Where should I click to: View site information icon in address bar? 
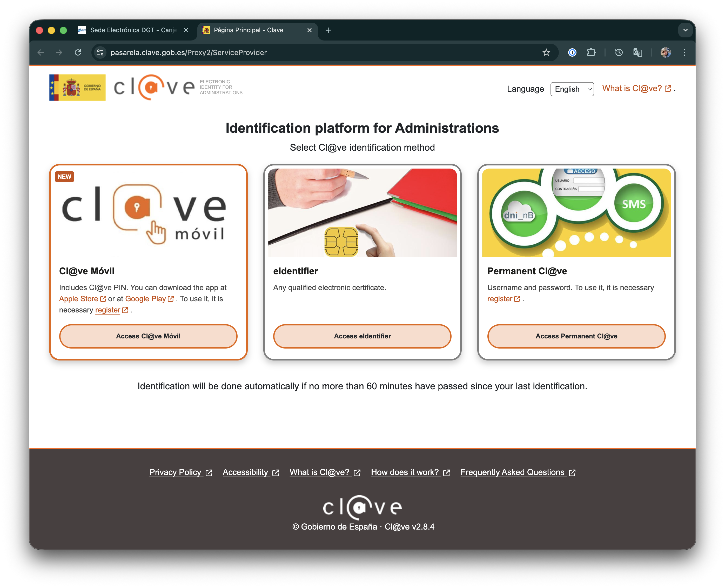pos(100,52)
